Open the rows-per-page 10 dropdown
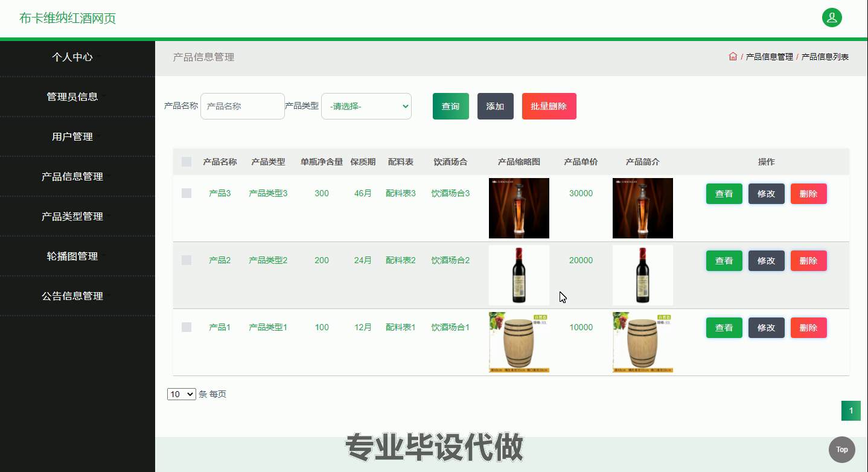The height and width of the screenshot is (472, 868). 182,394
